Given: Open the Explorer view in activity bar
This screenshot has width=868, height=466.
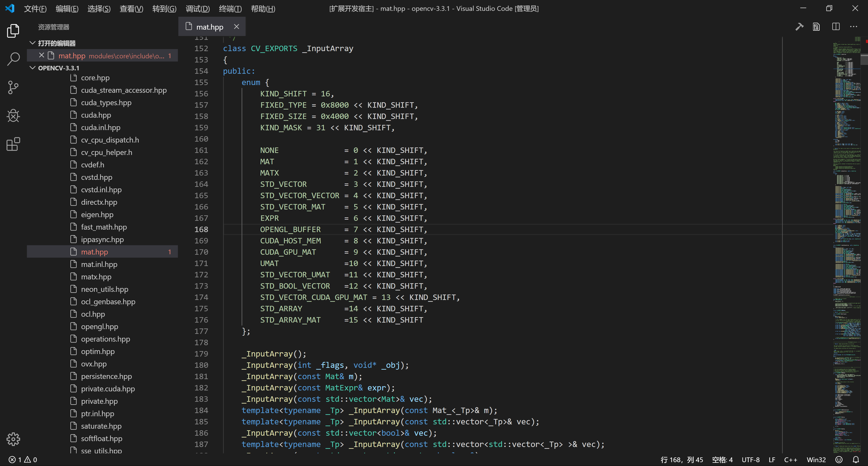Looking at the screenshot, I should pos(13,31).
